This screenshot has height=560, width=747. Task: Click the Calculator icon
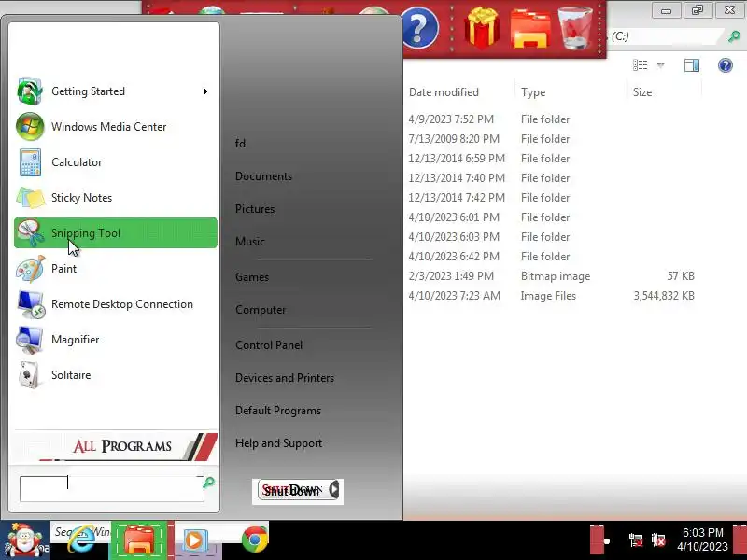point(30,162)
